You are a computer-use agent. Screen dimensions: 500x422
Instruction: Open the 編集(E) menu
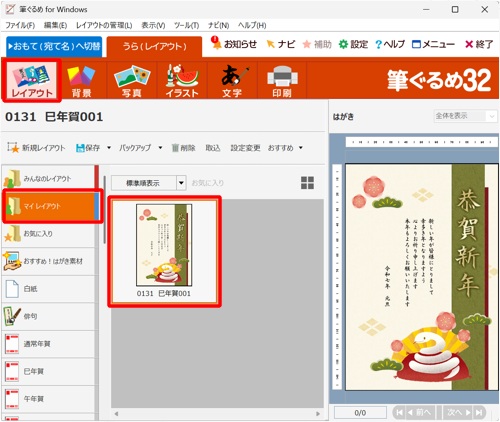[55, 25]
